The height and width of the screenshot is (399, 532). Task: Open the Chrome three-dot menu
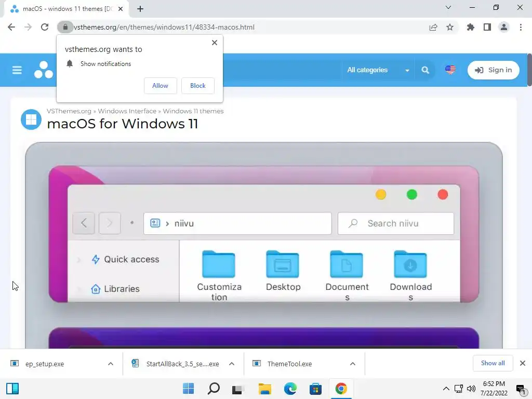coord(521,27)
